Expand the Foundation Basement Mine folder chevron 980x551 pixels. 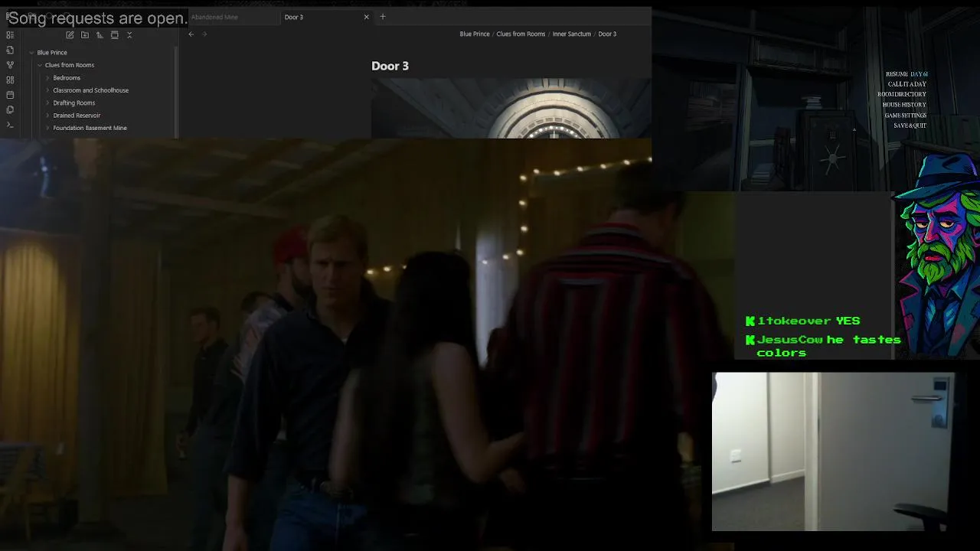47,128
